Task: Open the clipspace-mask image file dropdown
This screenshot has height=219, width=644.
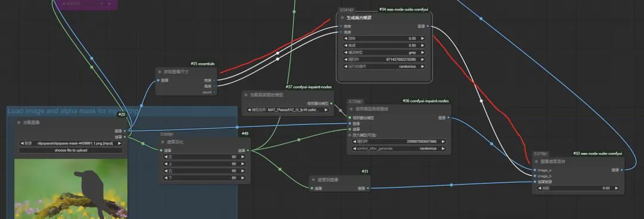Action: pyautogui.click(x=70, y=143)
